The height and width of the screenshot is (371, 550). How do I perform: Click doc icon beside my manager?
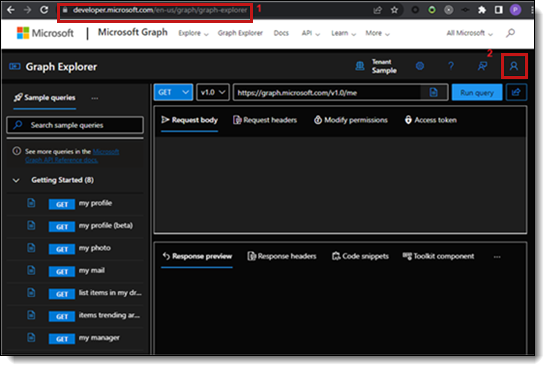[x=31, y=338]
